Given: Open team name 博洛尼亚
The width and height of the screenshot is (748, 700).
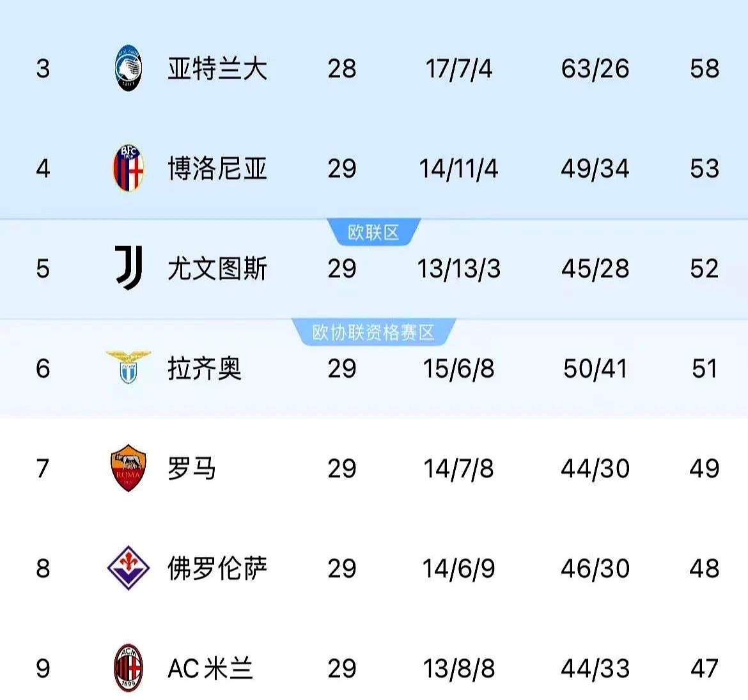Looking at the screenshot, I should coord(217,169).
